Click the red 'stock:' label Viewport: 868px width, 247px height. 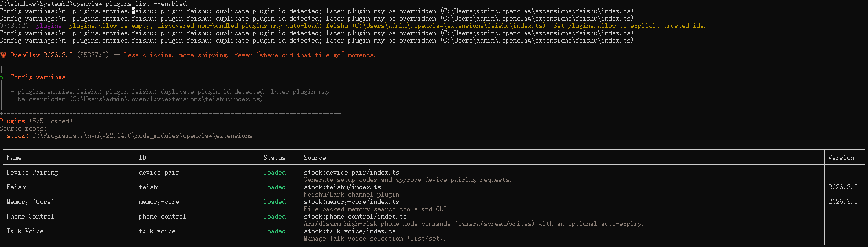(17, 136)
